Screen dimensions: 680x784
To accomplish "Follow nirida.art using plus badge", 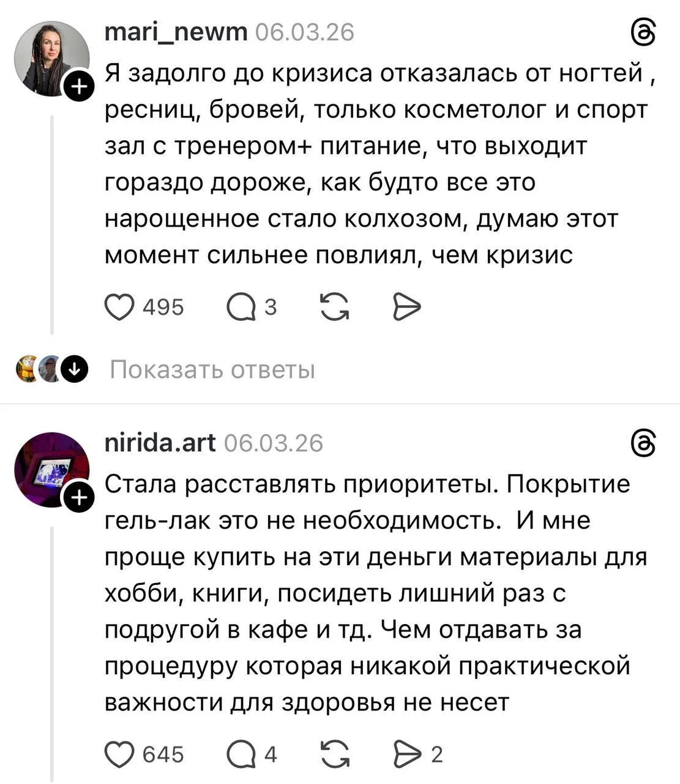I will point(80,500).
